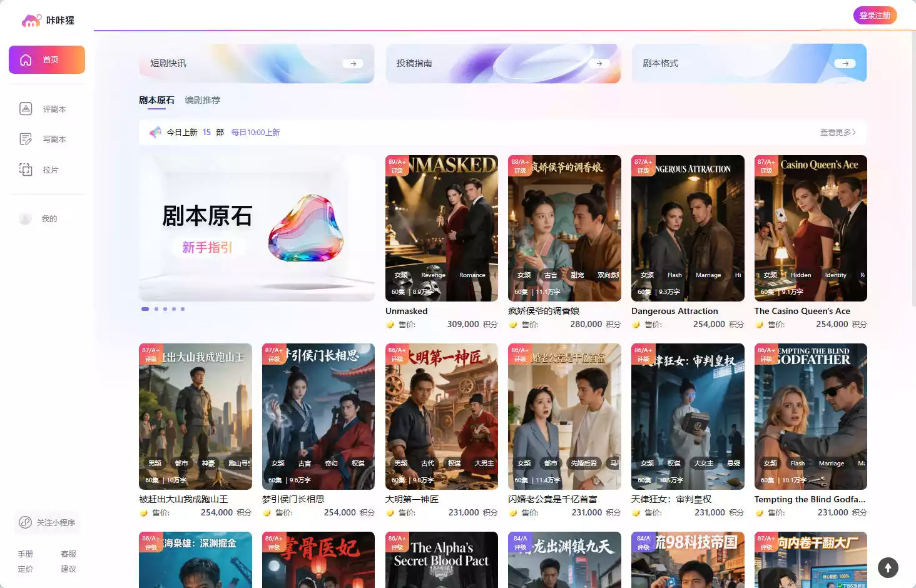Click the title '闪婚老公竟是千亿首富'

(552, 499)
